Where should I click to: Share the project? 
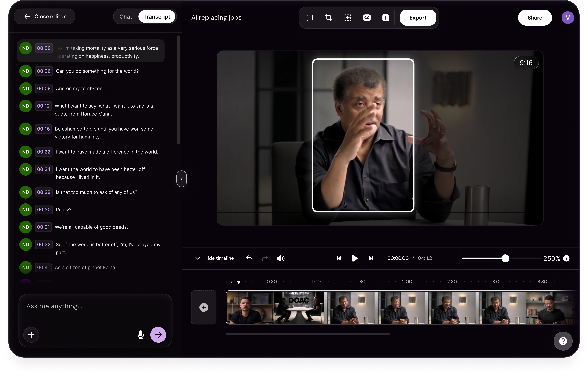point(535,18)
